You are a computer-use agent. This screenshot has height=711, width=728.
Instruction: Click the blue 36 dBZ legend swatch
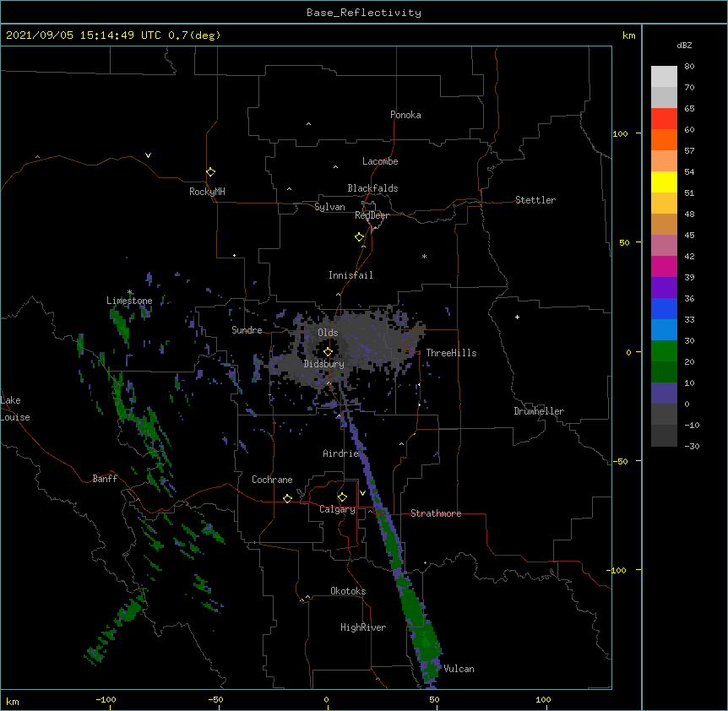point(664,308)
